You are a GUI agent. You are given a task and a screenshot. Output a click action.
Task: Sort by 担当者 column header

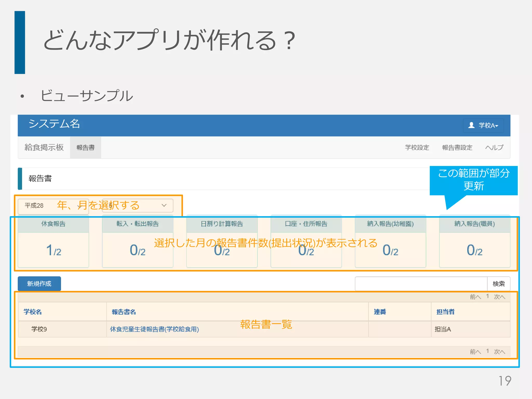point(445,312)
